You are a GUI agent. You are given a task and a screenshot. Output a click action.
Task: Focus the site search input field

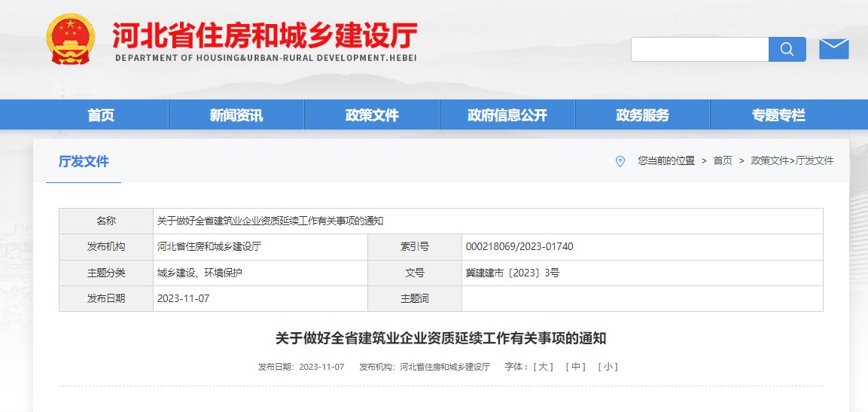[699, 49]
